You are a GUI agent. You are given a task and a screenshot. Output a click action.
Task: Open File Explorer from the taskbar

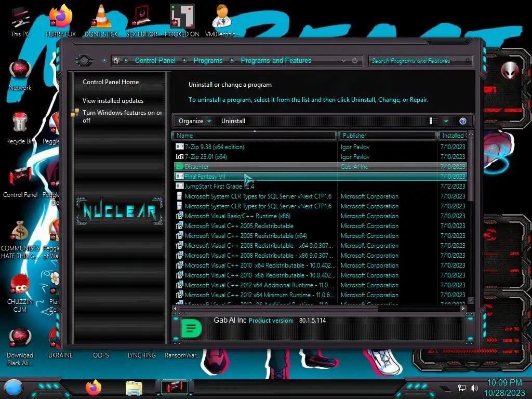click(x=134, y=388)
